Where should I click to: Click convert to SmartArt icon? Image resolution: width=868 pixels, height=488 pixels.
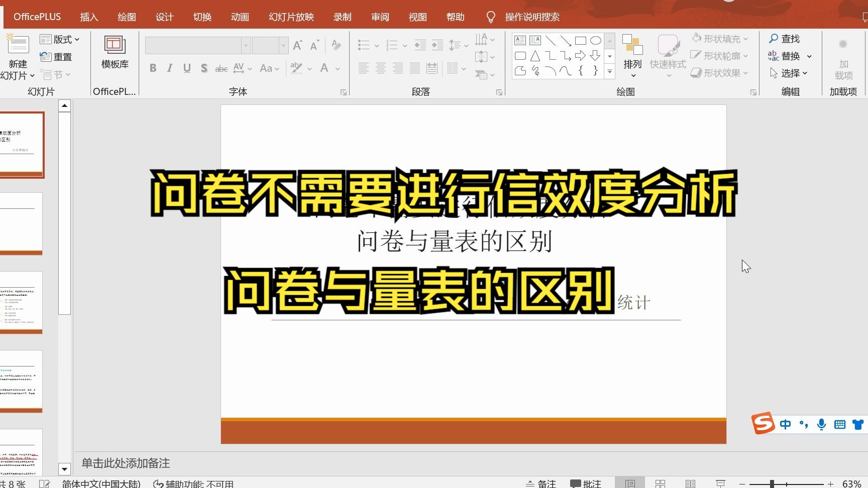(485, 75)
